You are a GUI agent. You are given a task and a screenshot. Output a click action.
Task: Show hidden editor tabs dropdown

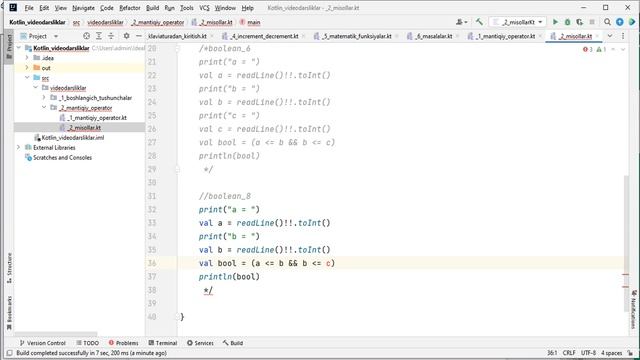610,36
